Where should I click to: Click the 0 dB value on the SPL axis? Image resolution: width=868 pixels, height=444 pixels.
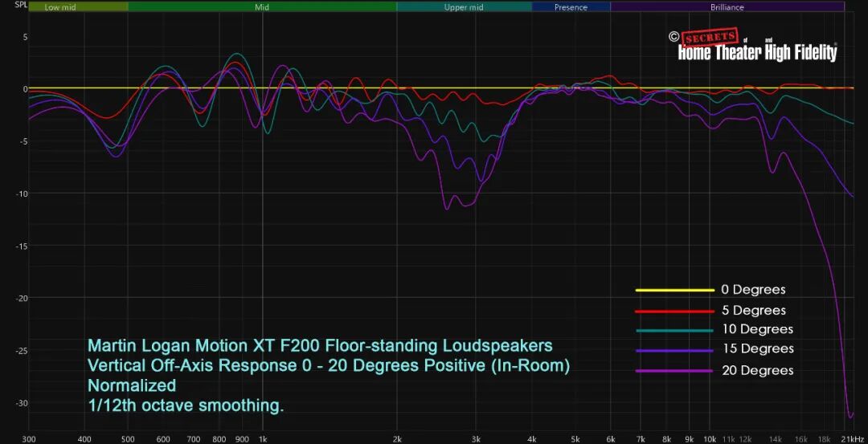(x=25, y=88)
